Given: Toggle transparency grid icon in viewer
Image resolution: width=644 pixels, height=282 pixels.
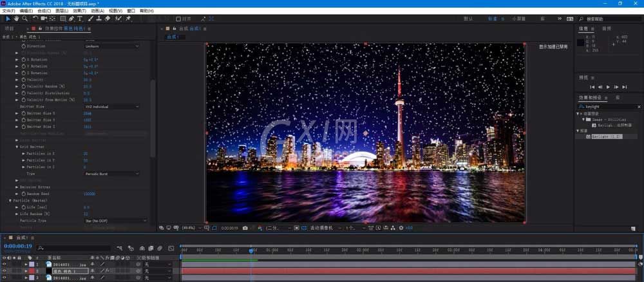Looking at the screenshot, I should click(304, 228).
